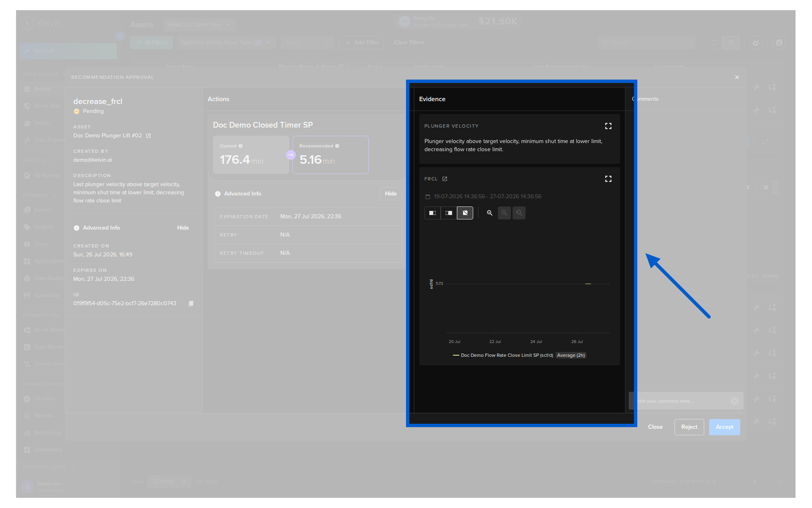The image size is (812, 508).
Task: Click the Clusters sidebar icon
Action: 27,399
